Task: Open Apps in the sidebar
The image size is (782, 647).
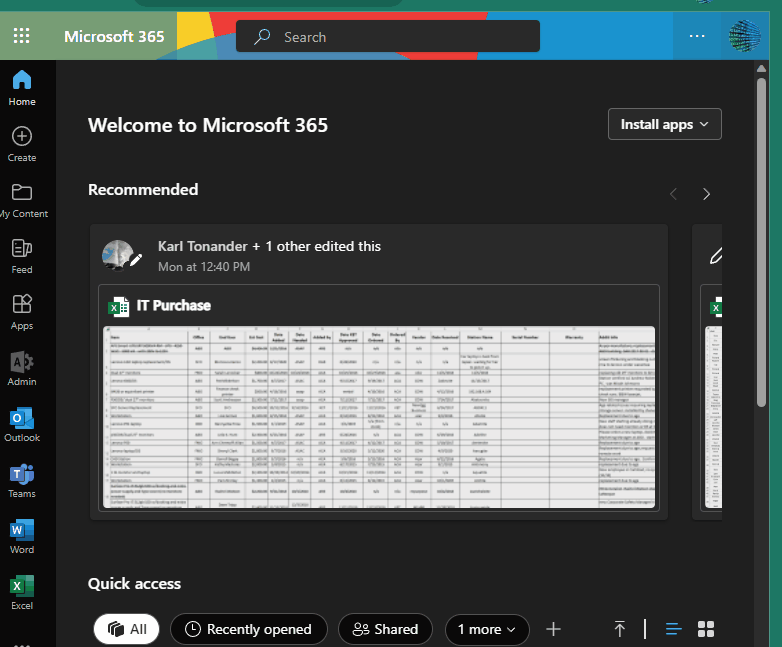Action: [22, 312]
